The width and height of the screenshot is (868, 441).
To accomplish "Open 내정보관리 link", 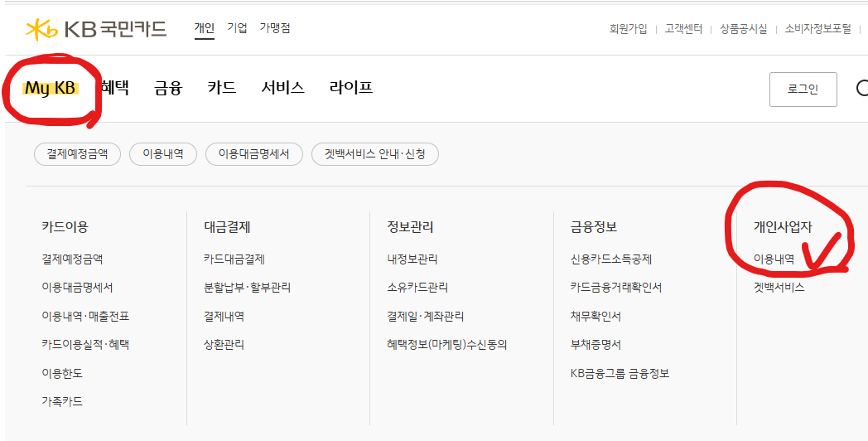I will pyautogui.click(x=412, y=259).
